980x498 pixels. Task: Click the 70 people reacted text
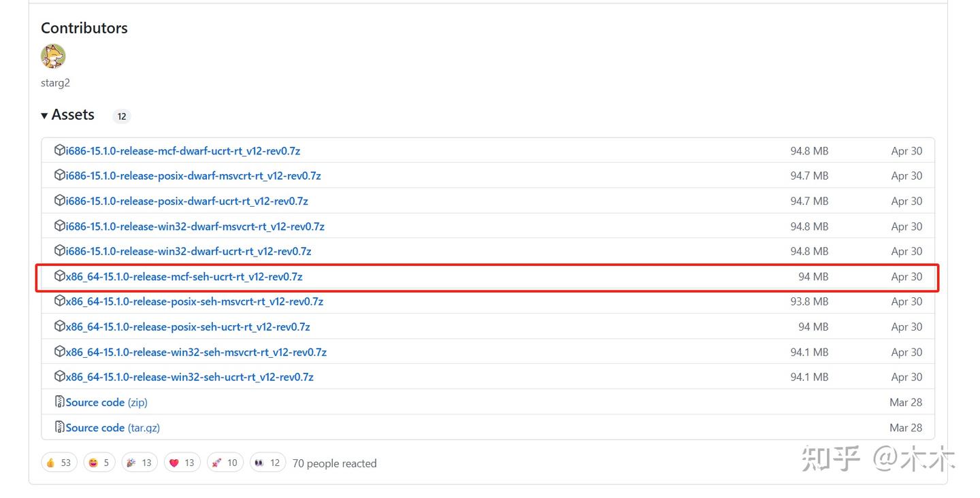[x=334, y=463]
